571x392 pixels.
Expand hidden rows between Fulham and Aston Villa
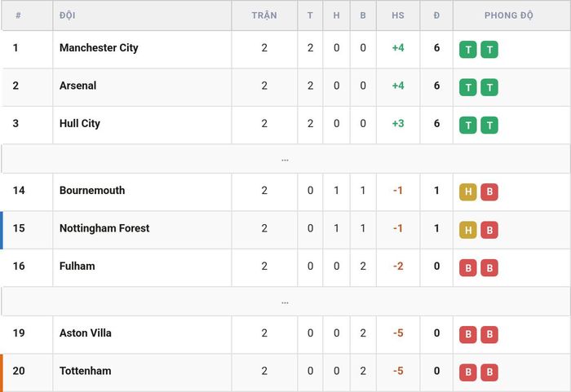(285, 302)
